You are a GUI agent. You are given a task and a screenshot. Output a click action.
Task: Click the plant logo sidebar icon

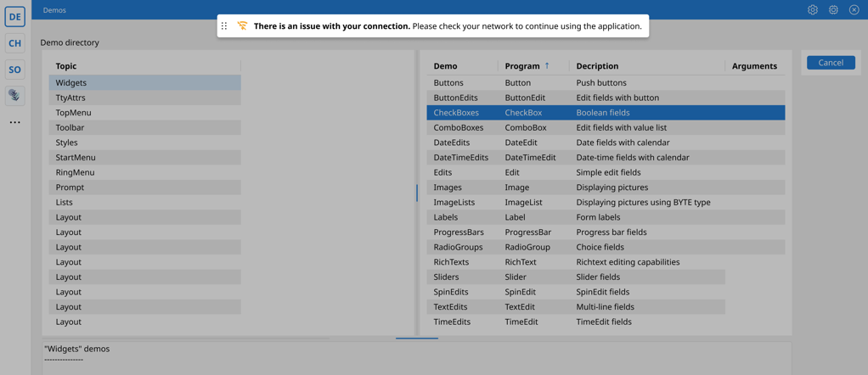[14, 96]
